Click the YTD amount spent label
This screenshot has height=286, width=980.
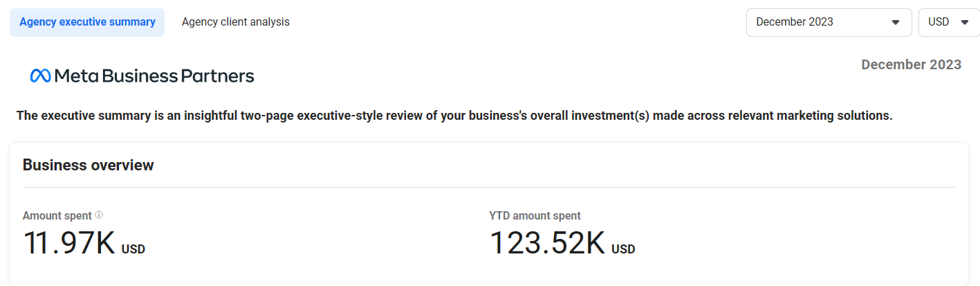click(535, 215)
